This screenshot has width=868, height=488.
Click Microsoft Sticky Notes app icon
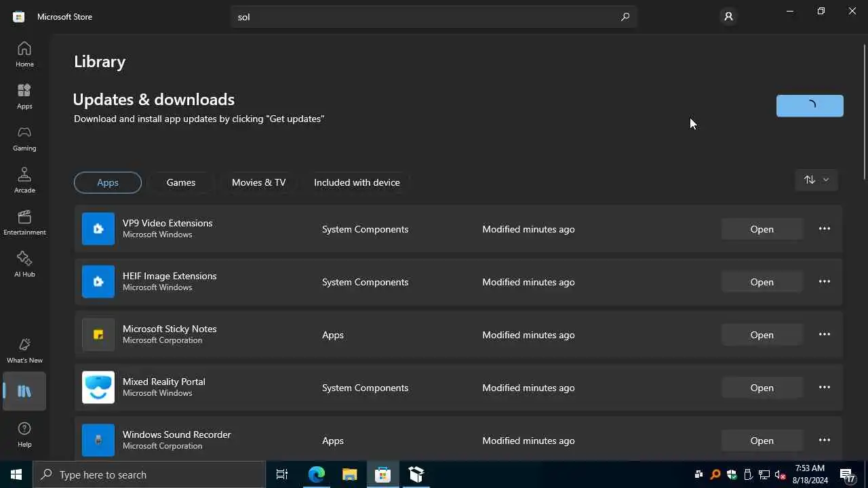[x=98, y=335]
